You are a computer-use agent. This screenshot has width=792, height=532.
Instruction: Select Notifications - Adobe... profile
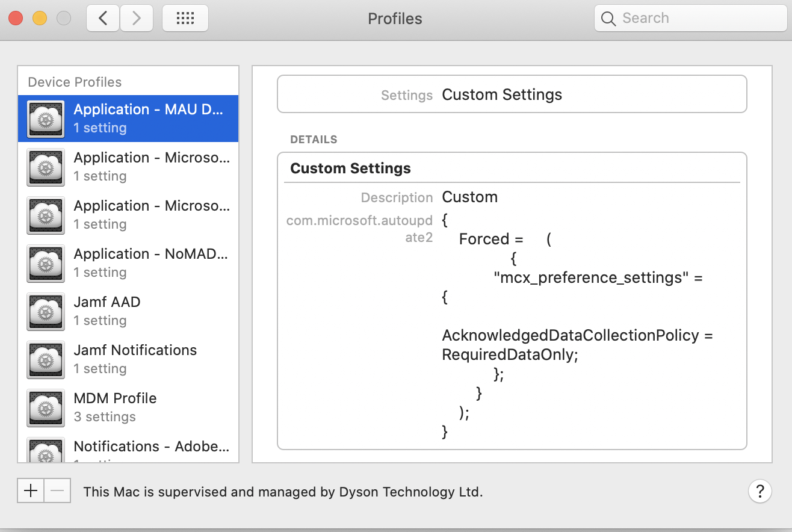click(x=150, y=447)
